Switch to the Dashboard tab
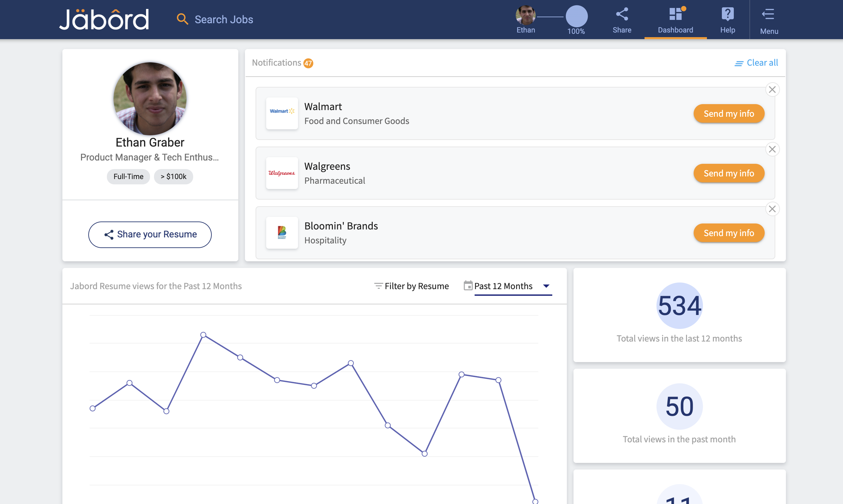The height and width of the screenshot is (504, 843). tap(675, 20)
